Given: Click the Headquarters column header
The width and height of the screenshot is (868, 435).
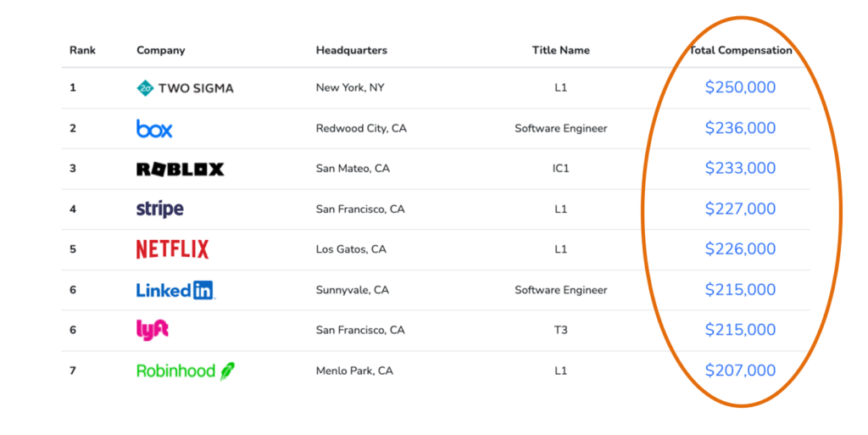Looking at the screenshot, I should tap(352, 50).
